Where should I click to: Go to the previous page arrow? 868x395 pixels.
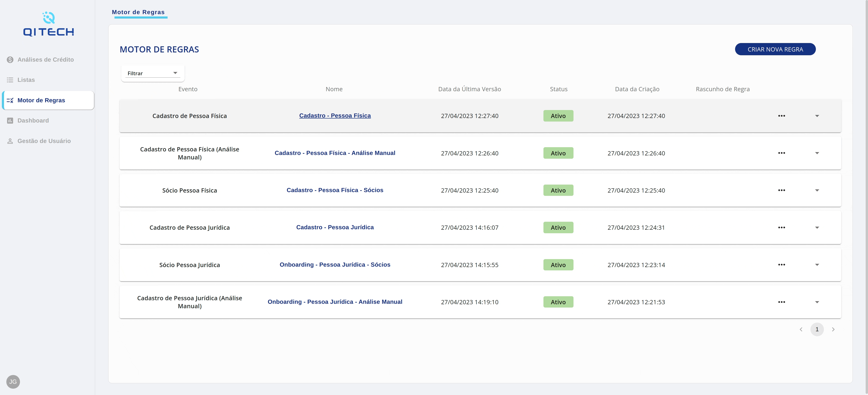(801, 330)
